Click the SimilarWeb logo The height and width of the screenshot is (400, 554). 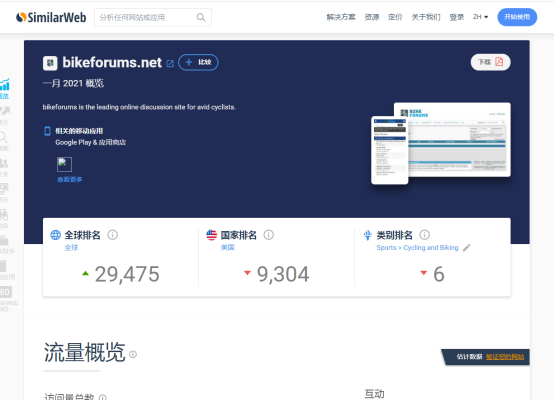[x=51, y=17]
